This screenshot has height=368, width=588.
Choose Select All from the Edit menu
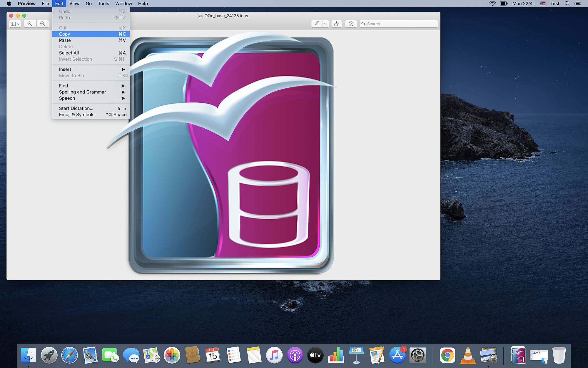tap(91, 53)
